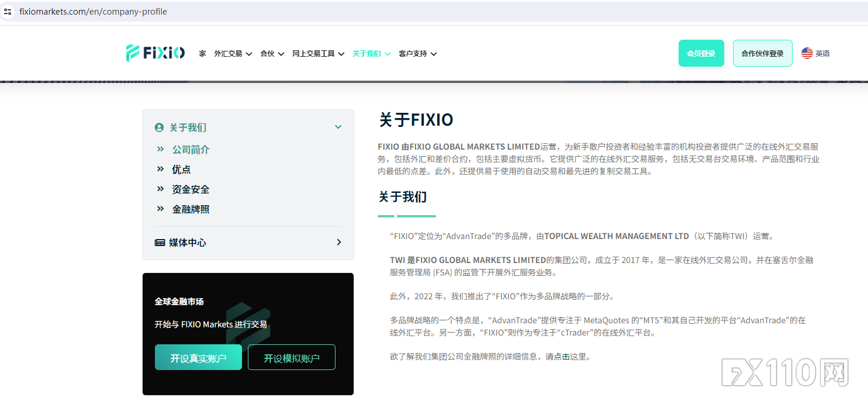868x401 pixels.
Task: Click the 全球金融市场 card title
Action: pos(179,302)
